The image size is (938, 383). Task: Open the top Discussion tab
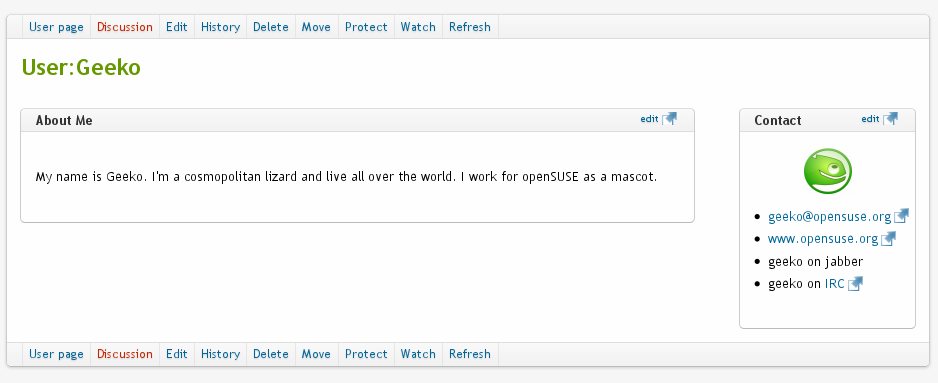pos(125,27)
